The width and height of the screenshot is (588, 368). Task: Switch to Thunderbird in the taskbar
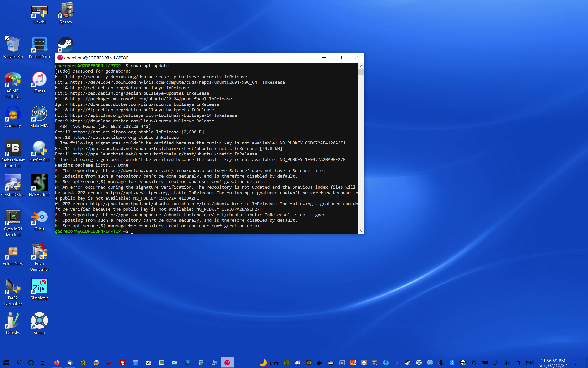70,363
